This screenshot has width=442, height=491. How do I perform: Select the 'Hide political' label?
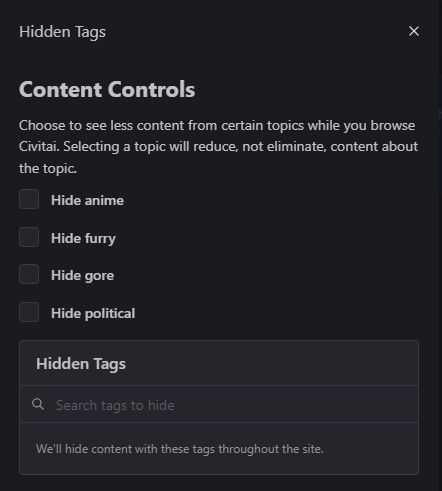(93, 313)
